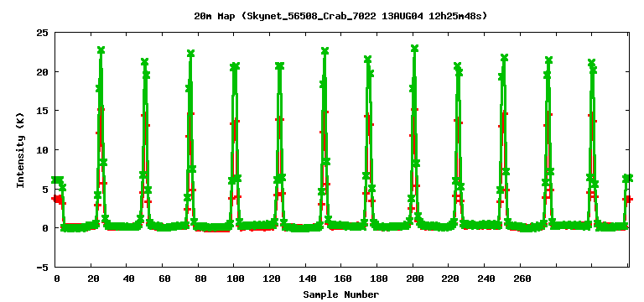644x302 pixels.
Task: Click the green peak marker near sample 75
Action: pos(190,54)
